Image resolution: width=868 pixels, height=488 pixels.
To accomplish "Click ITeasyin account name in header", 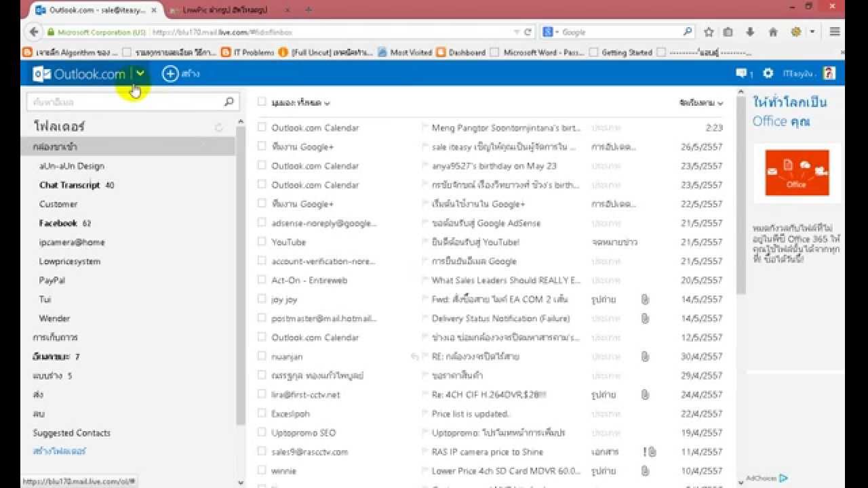I will (x=798, y=73).
